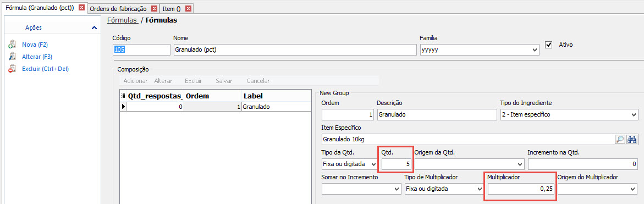This screenshot has height=204, width=644.
Task: Click the Ordem column header in grid
Action: (x=213, y=96)
